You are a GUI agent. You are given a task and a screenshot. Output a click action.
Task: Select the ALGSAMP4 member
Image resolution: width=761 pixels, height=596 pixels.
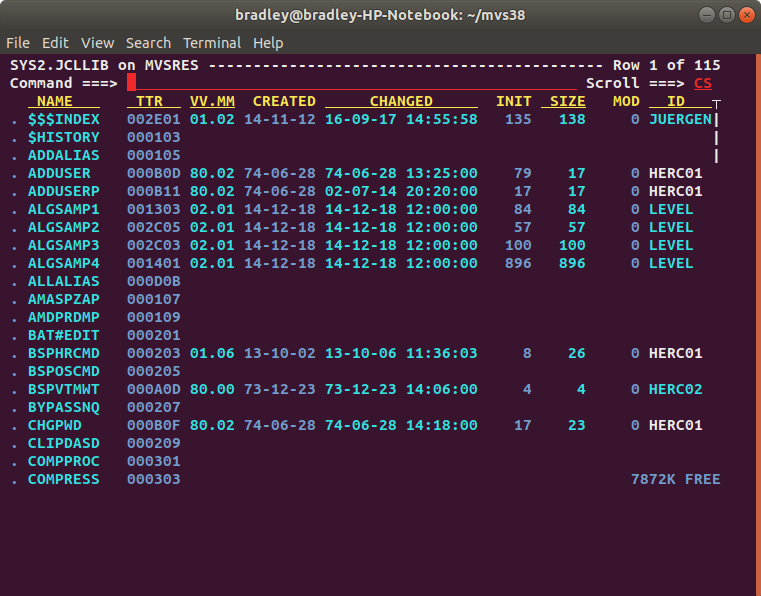64,263
